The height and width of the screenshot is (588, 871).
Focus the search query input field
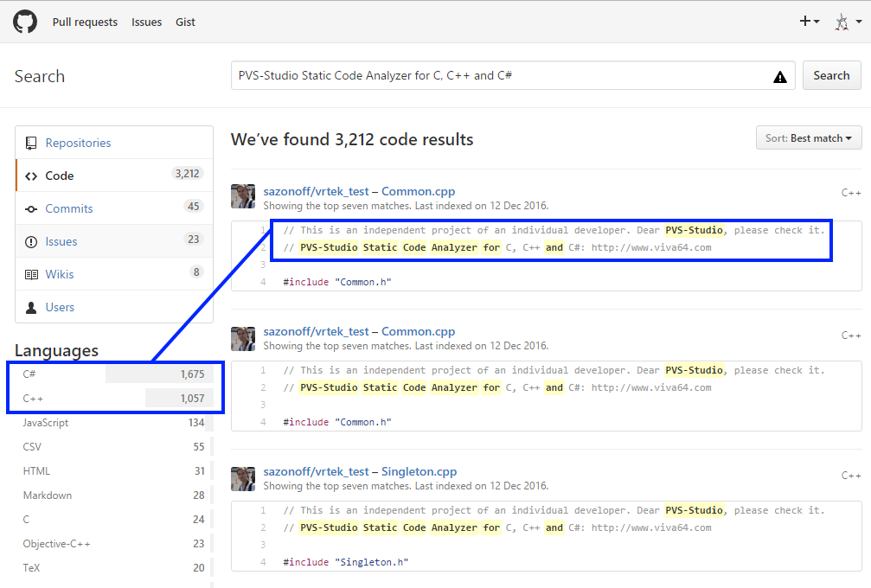(513, 75)
